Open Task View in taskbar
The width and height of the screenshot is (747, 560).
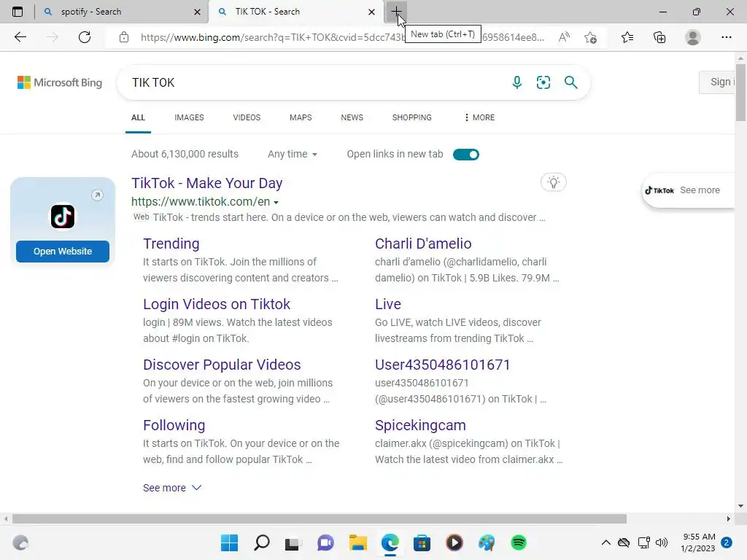293,542
